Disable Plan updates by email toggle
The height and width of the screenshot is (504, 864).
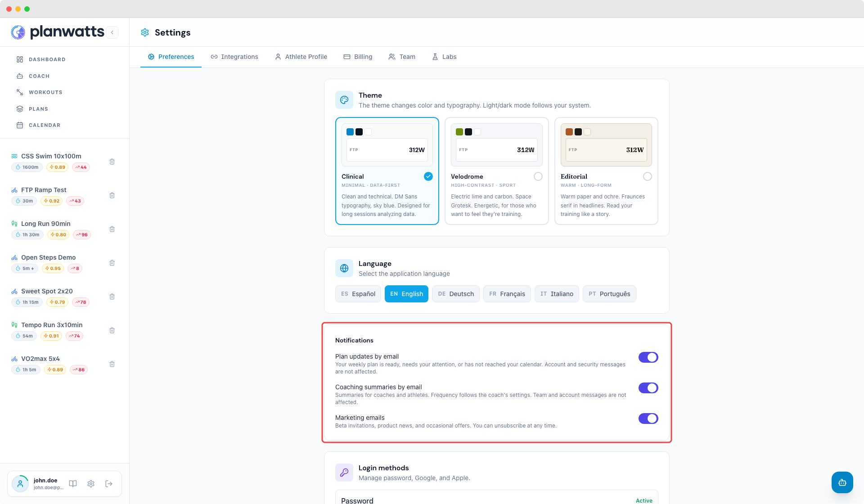click(x=648, y=357)
